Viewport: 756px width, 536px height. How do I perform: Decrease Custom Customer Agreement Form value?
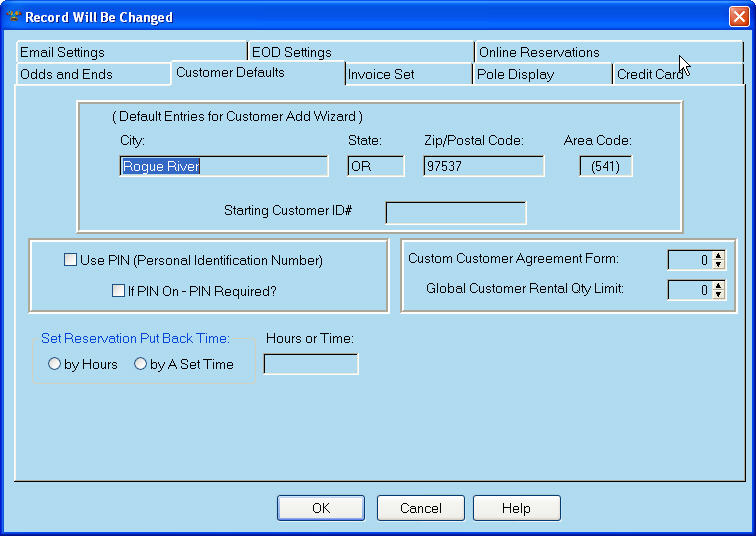[718, 265]
